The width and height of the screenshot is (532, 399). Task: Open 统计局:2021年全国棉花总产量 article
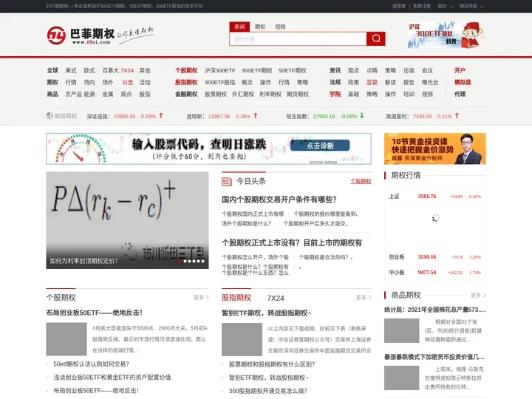coord(435,310)
